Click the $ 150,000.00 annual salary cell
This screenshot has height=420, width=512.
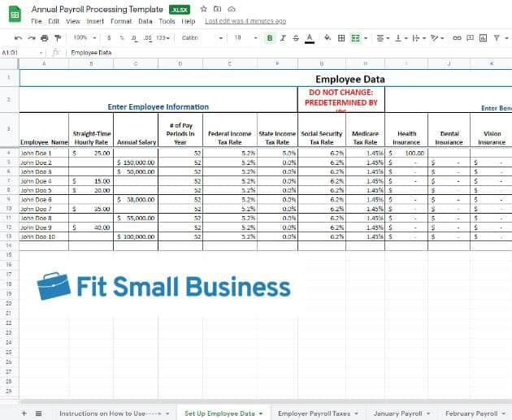click(136, 162)
